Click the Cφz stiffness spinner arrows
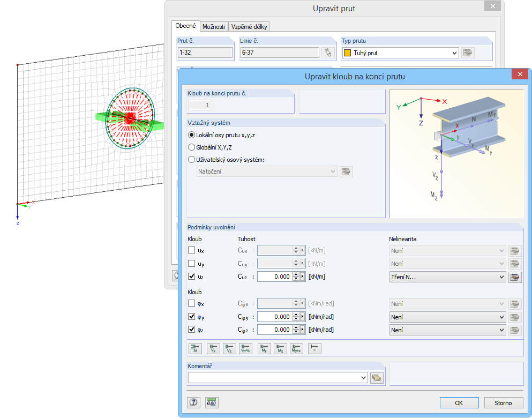The width and height of the screenshot is (532, 418). 296,330
